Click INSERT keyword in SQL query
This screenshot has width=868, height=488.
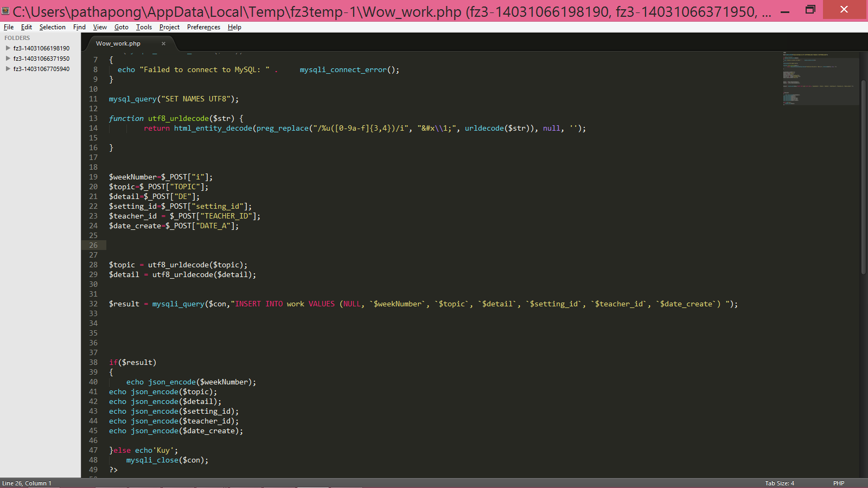coord(248,304)
